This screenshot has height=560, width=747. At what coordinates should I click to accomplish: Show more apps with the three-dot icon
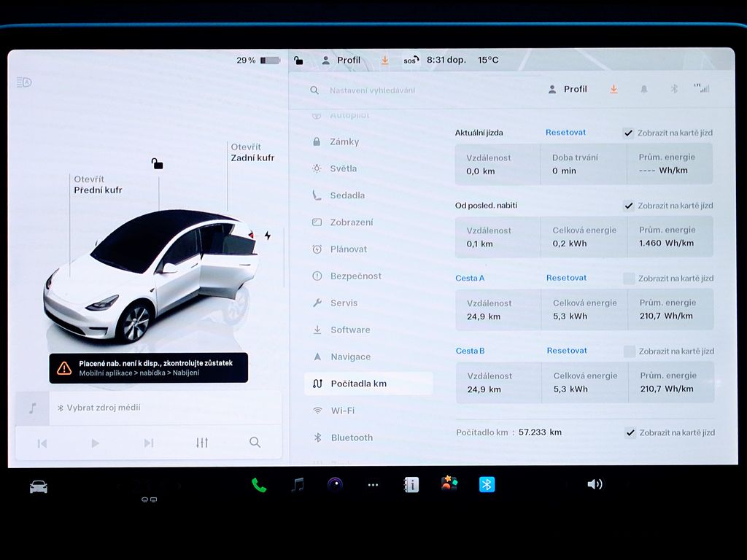373,485
